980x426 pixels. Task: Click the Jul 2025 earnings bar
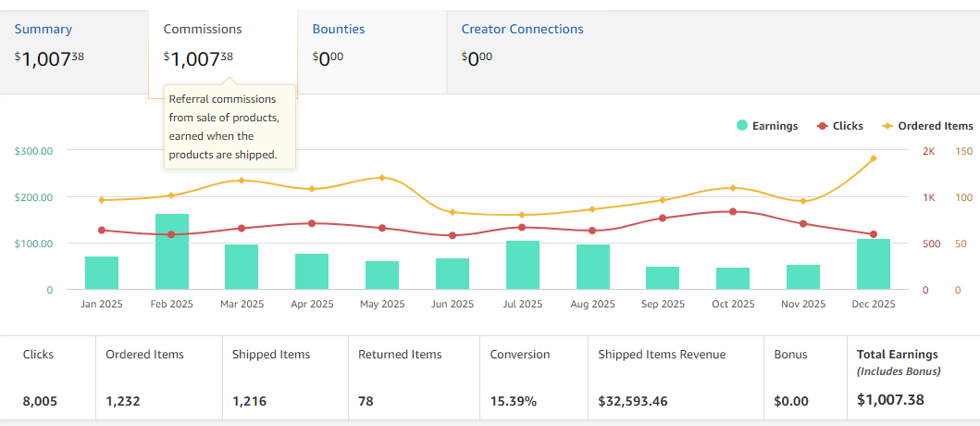tap(523, 266)
